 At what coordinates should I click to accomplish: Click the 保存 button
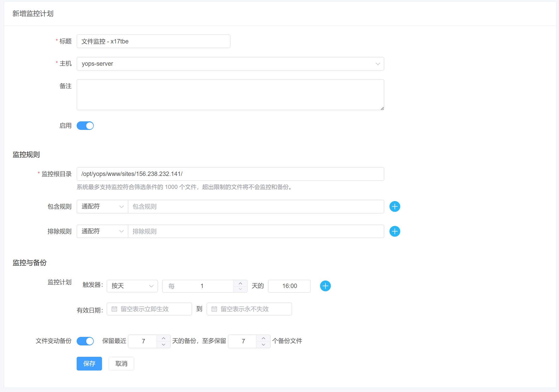click(x=89, y=364)
